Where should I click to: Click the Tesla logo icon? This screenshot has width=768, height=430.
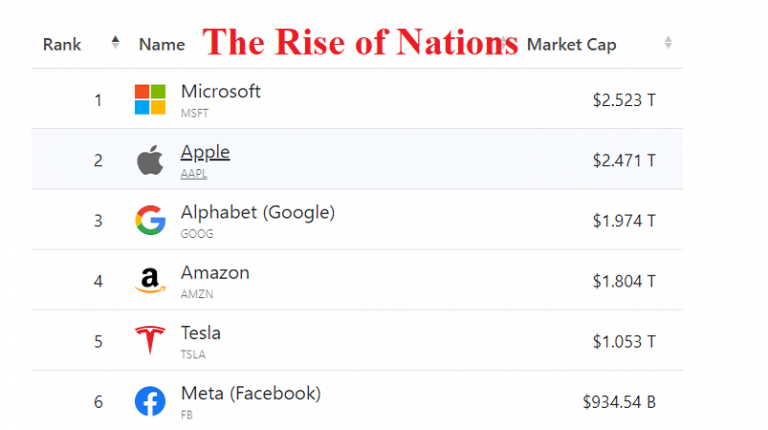(x=150, y=341)
